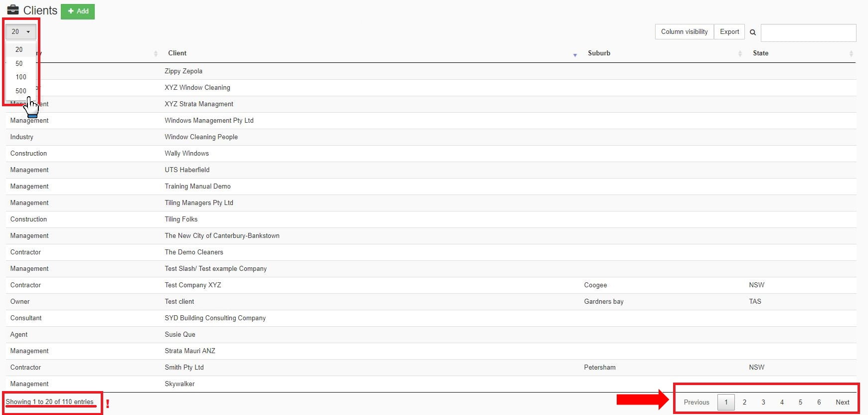Go to page 1 in pagination
Screen dimensions: 868x415
(726, 402)
